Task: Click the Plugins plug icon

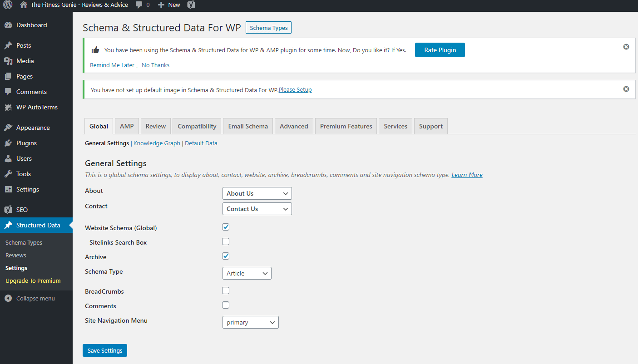Action: pos(8,143)
